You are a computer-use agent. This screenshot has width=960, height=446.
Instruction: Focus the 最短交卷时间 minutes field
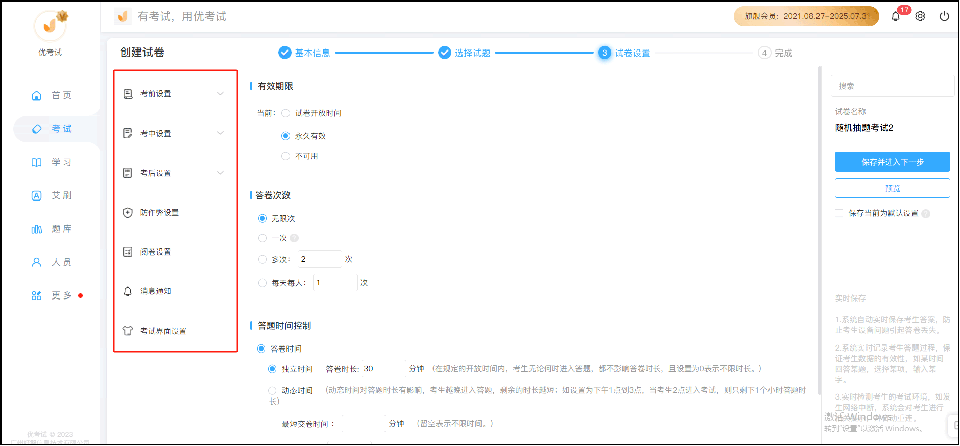tap(363, 423)
